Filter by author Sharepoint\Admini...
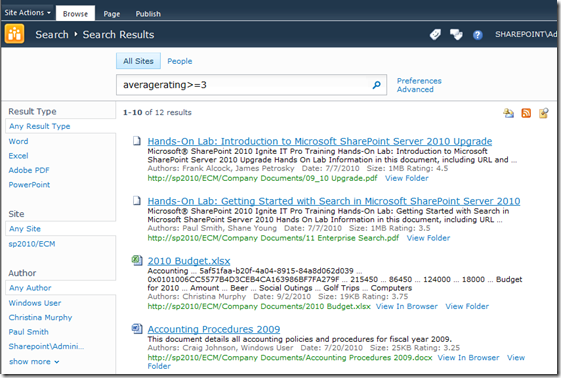Screen dimensions: 561x378 46,347
